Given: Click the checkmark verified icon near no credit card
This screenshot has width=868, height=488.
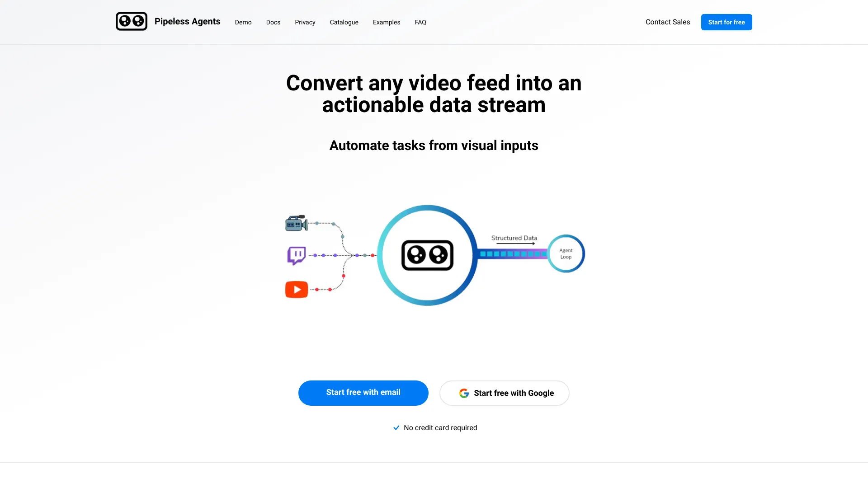Looking at the screenshot, I should click(396, 427).
